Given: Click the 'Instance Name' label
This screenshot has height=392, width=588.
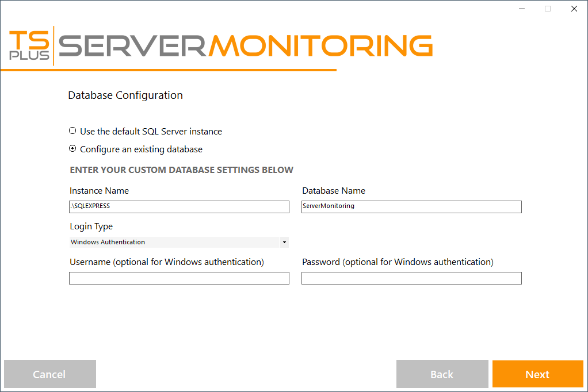Looking at the screenshot, I should pyautogui.click(x=99, y=191).
